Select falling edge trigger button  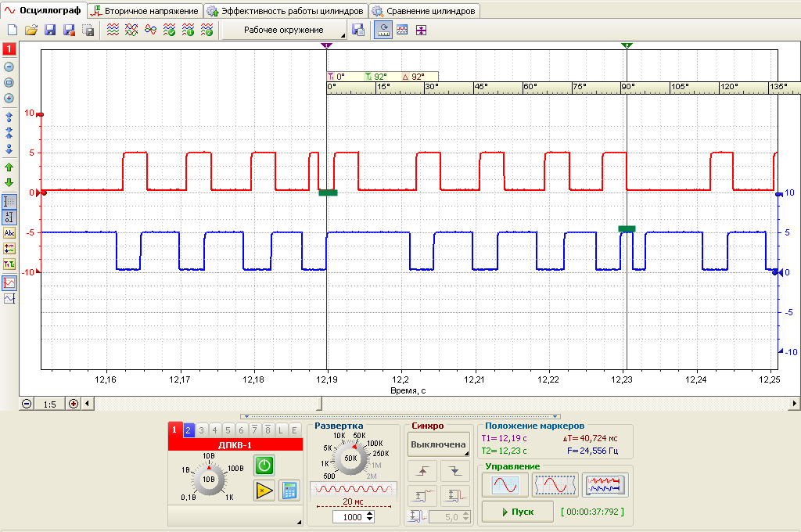(x=454, y=471)
